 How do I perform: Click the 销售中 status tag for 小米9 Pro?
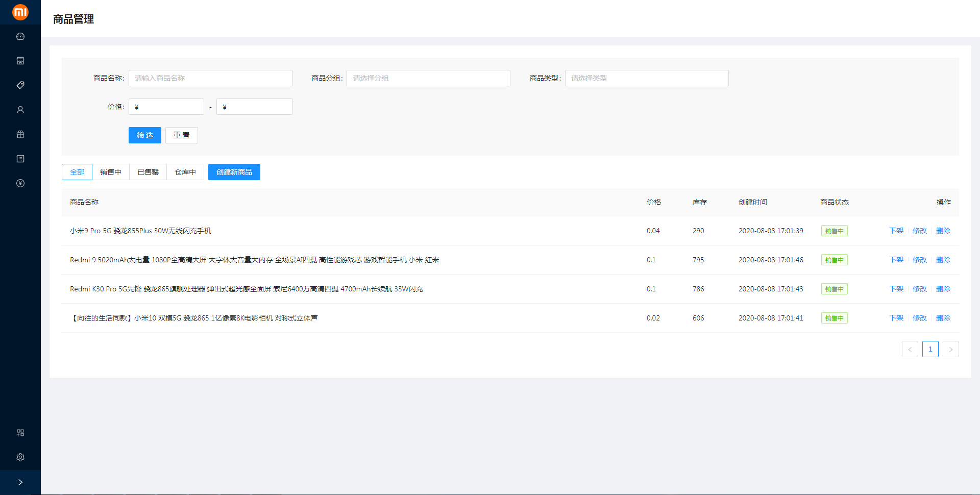pyautogui.click(x=835, y=231)
